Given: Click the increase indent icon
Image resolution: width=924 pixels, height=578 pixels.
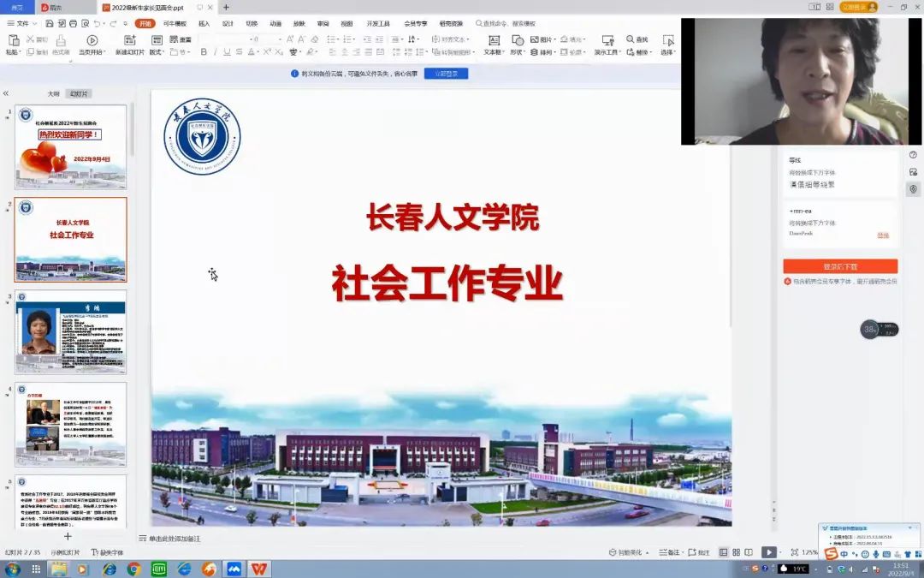Looking at the screenshot, I should tap(379, 39).
